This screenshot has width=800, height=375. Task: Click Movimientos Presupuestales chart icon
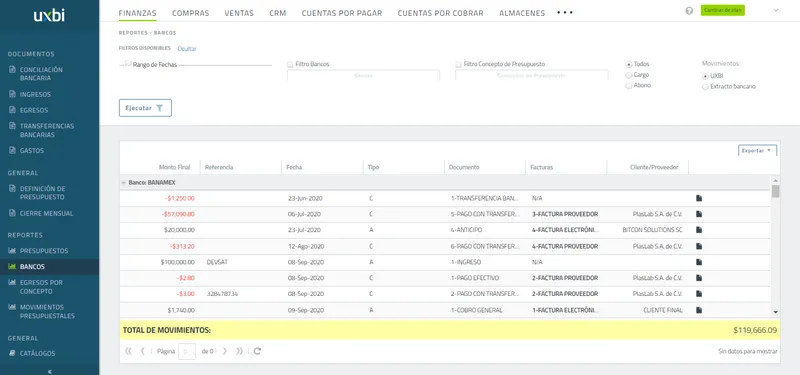pyautogui.click(x=12, y=307)
